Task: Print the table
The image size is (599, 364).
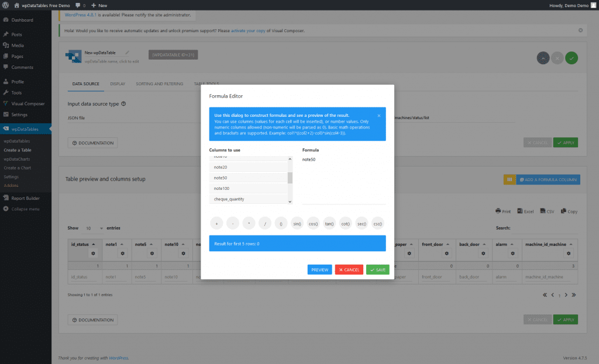Action: (503, 212)
